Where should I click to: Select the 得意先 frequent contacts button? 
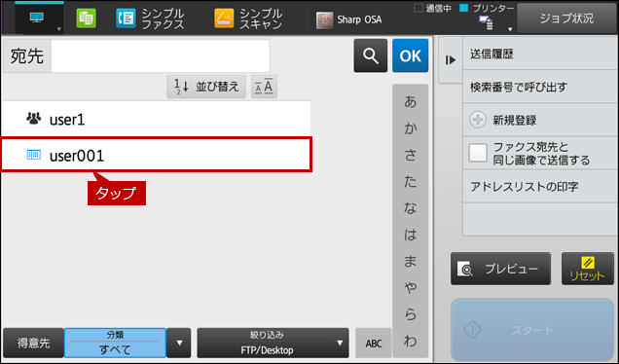coord(33,344)
